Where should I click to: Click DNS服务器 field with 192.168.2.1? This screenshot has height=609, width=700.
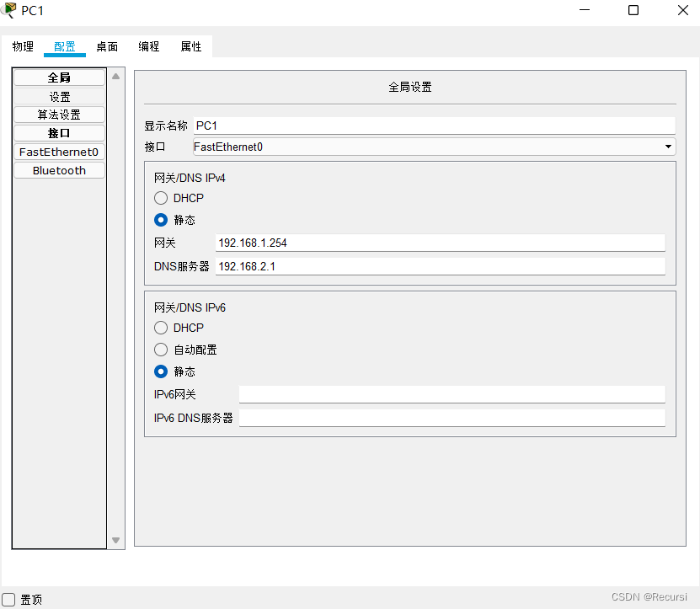(441, 266)
